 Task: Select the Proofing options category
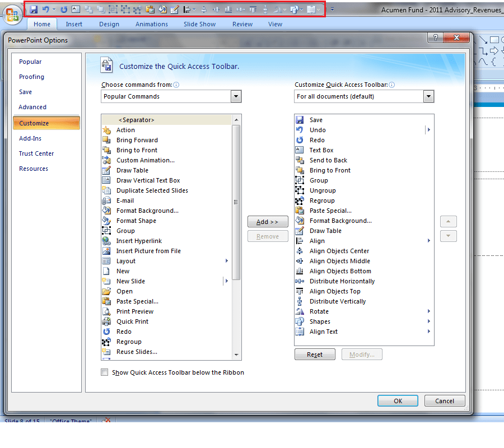tap(31, 77)
